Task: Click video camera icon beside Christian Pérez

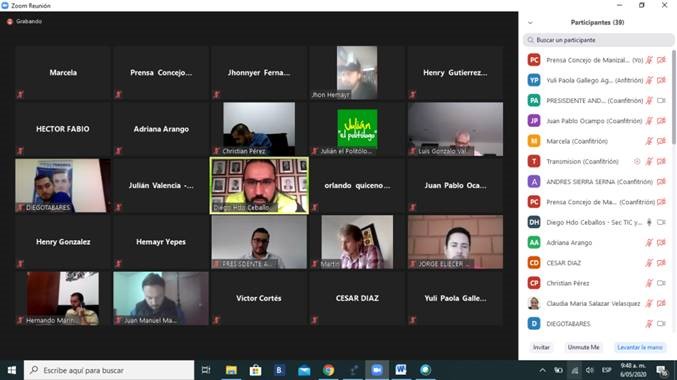Action: pyautogui.click(x=661, y=283)
